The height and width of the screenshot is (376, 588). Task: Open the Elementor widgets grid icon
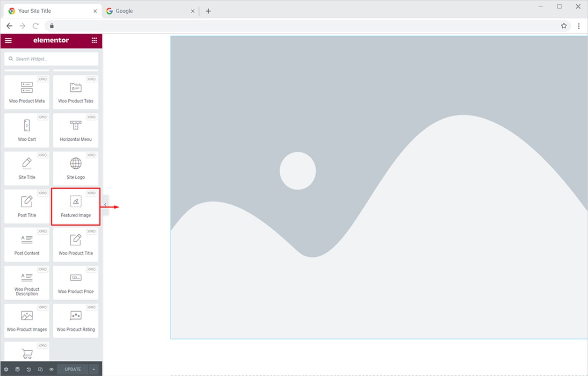94,41
